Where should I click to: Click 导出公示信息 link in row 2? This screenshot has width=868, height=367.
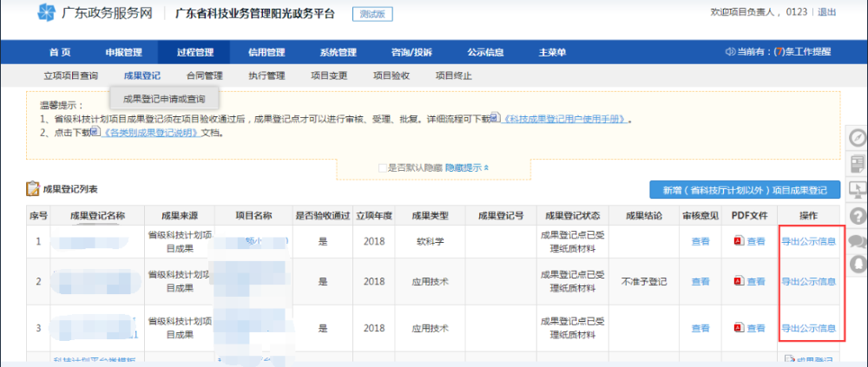[808, 281]
